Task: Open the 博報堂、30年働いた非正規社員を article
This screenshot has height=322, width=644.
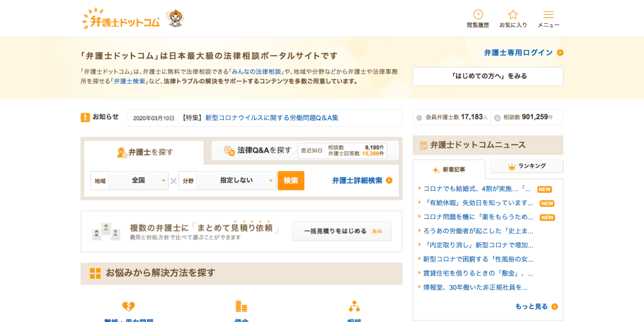Action: coord(475,287)
